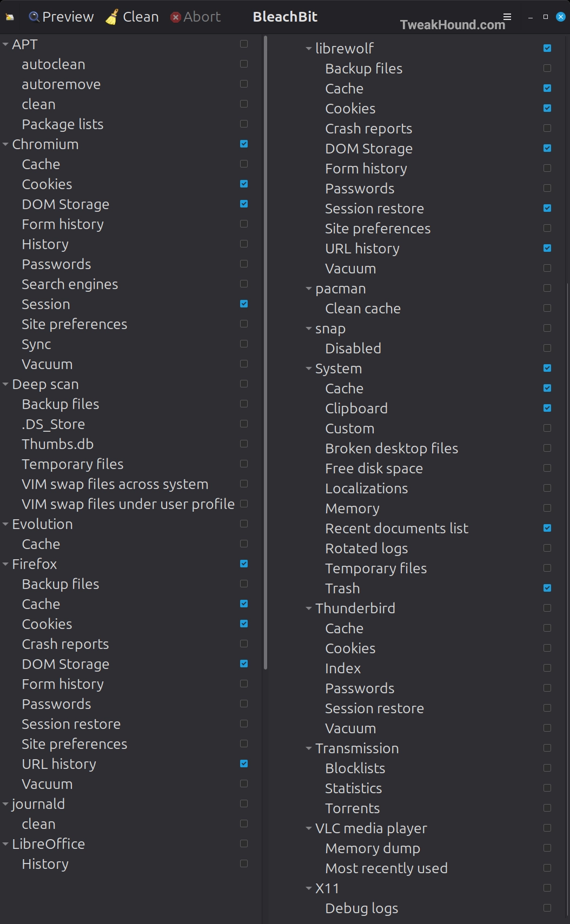Collapse the Firefox section arrow

[x=5, y=564]
